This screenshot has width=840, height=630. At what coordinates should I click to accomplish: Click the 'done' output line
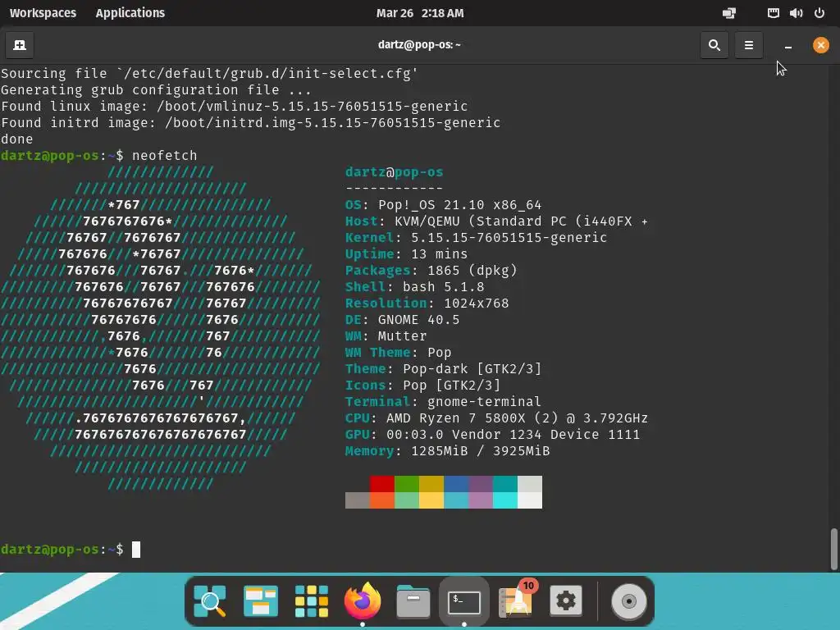coord(17,139)
